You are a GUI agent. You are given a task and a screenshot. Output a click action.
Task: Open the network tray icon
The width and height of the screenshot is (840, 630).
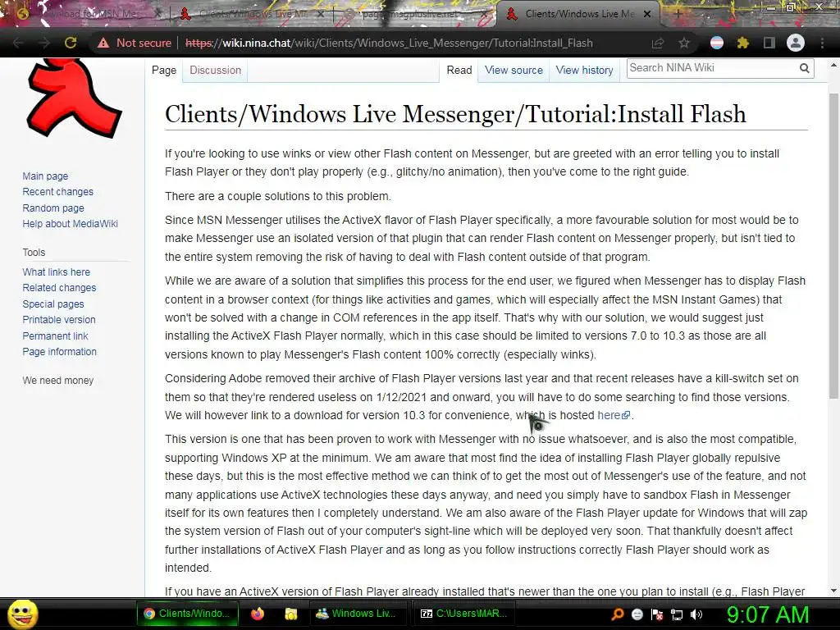(x=677, y=614)
